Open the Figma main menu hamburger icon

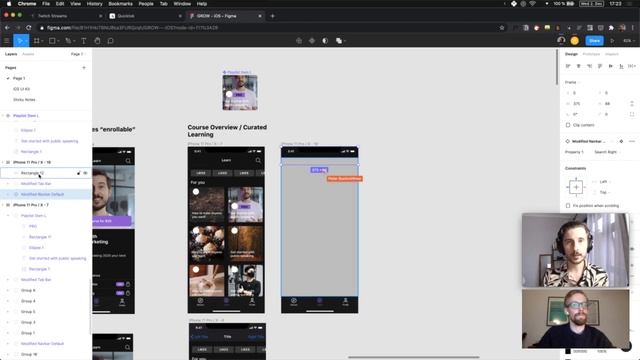[7, 41]
